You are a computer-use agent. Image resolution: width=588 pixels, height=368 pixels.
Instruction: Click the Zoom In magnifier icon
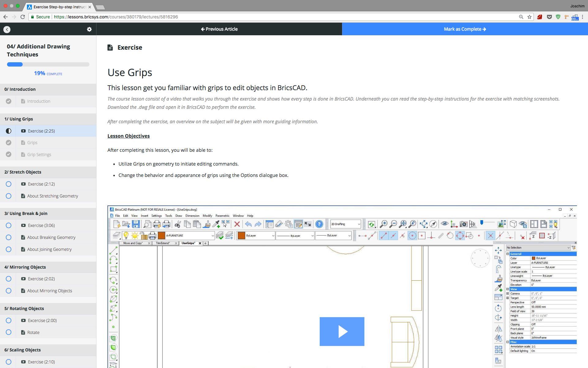pyautogui.click(x=383, y=224)
